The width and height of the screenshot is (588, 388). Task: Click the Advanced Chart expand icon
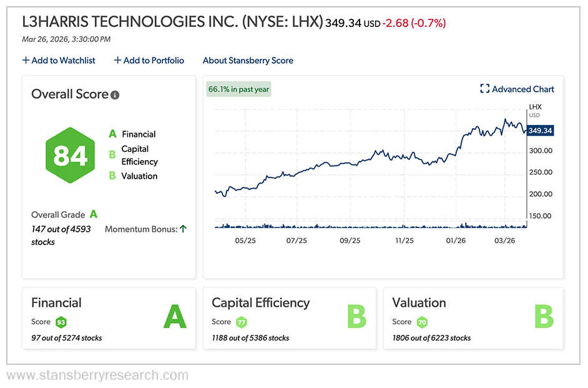(484, 89)
